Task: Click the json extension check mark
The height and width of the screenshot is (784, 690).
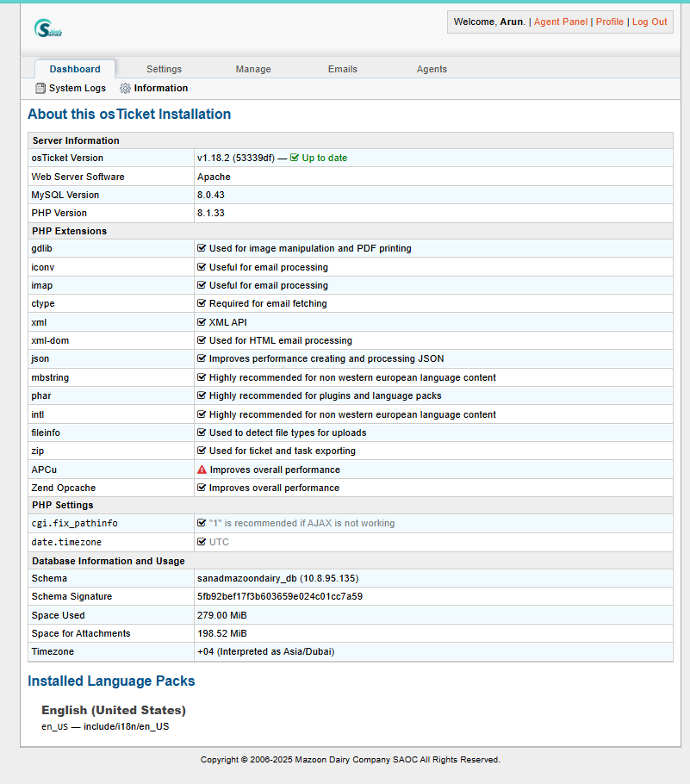Action: click(x=202, y=359)
